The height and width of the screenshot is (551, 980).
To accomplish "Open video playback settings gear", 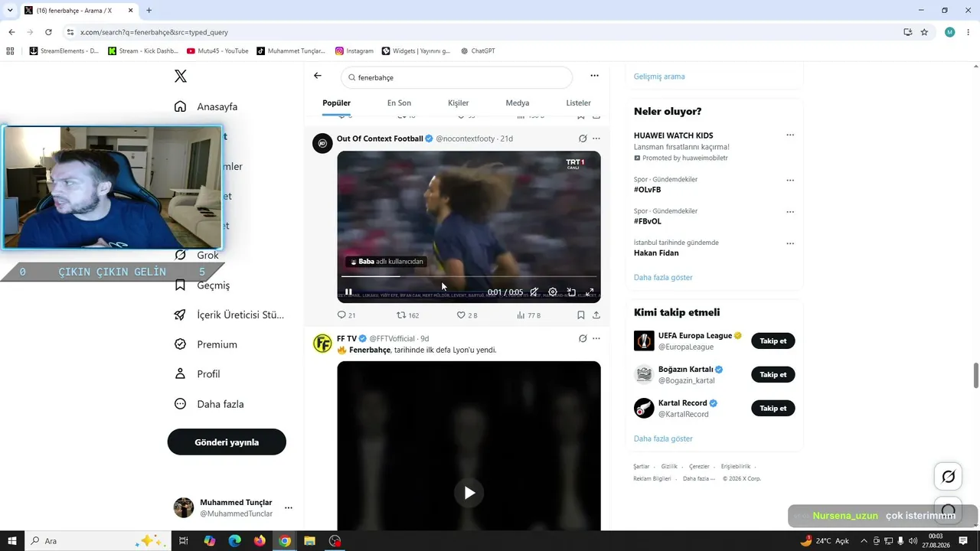I will [553, 292].
